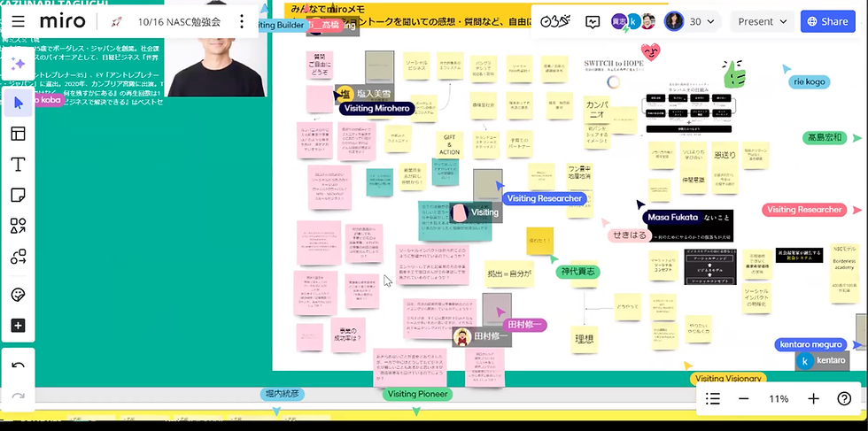Open the Present dropdown
This screenshot has width=868, height=431.
763,21
